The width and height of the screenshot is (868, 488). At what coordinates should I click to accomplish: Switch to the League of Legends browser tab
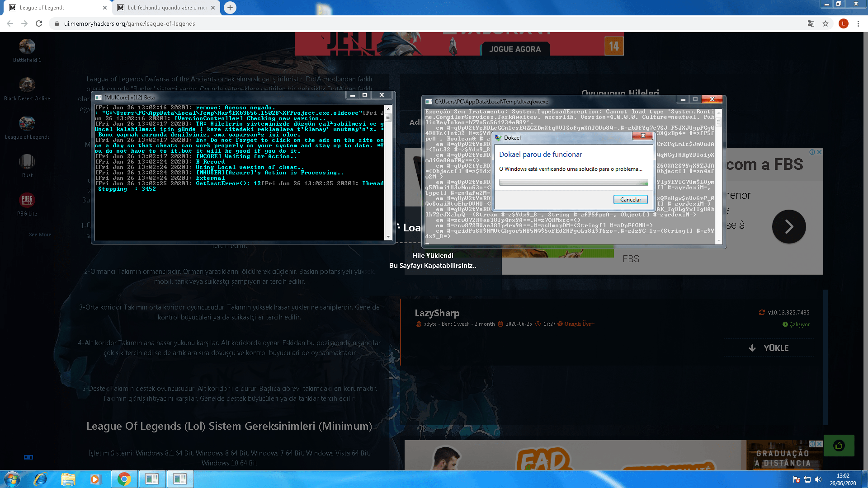pyautogui.click(x=57, y=8)
